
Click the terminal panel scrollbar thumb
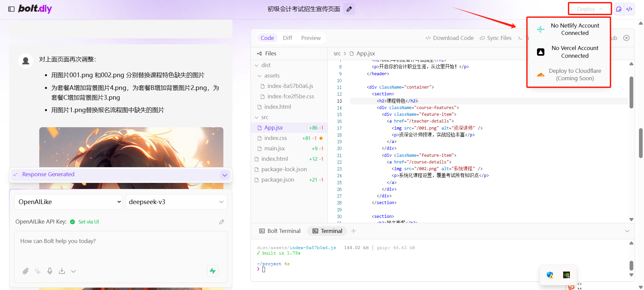[631, 265]
